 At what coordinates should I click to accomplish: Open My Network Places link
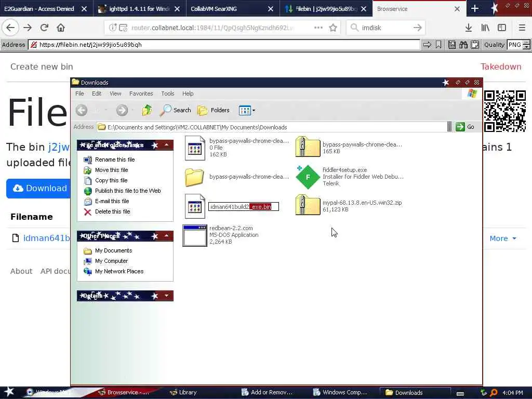tap(119, 271)
